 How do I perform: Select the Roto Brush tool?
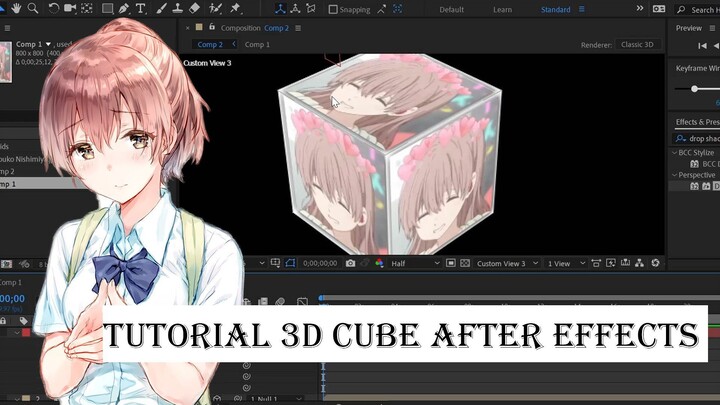click(x=215, y=8)
